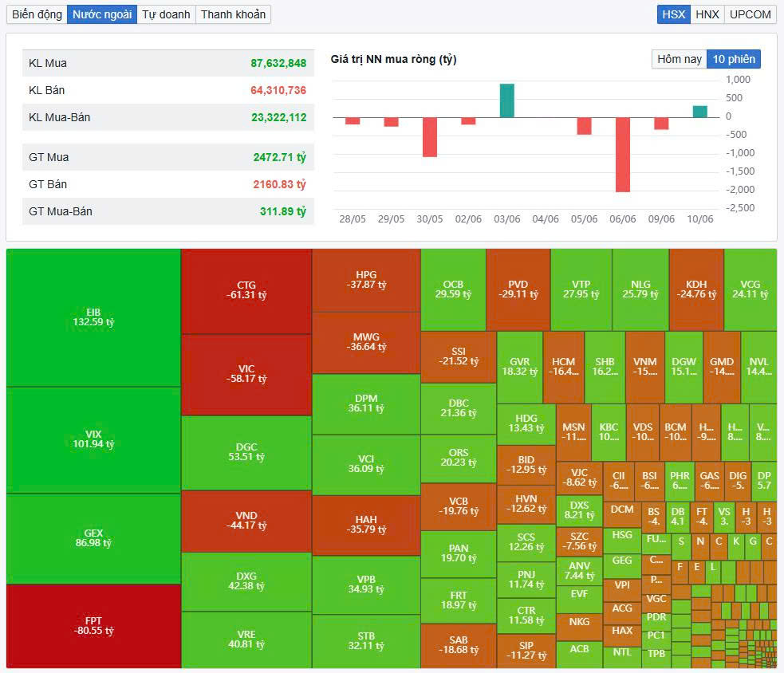Open the DGC 53.51 tỷ tile
This screenshot has height=673, width=784.
246,452
